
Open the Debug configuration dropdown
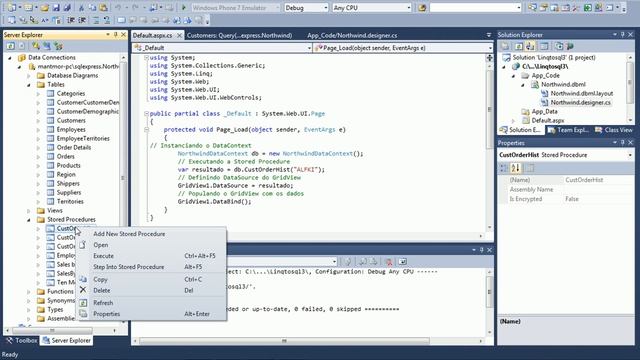pos(325,8)
